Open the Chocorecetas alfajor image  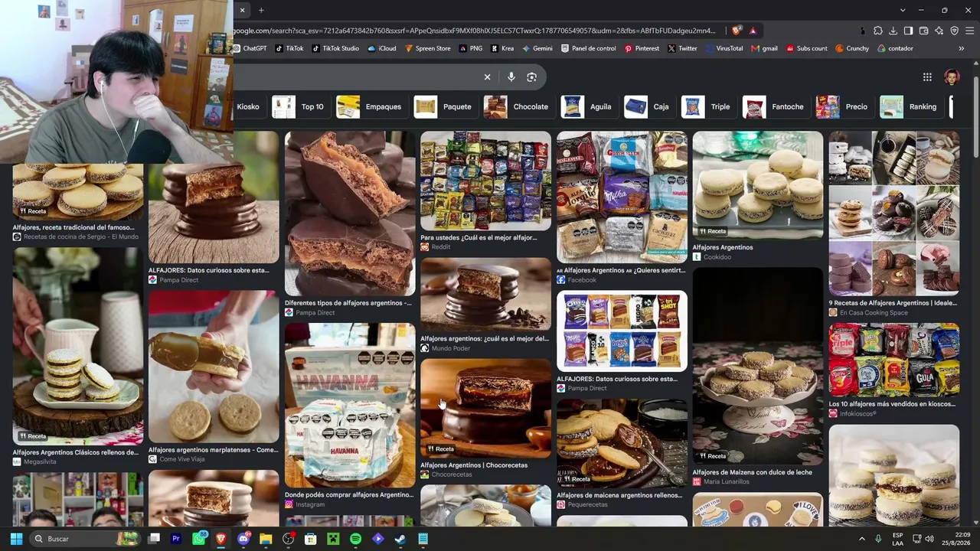[485, 409]
